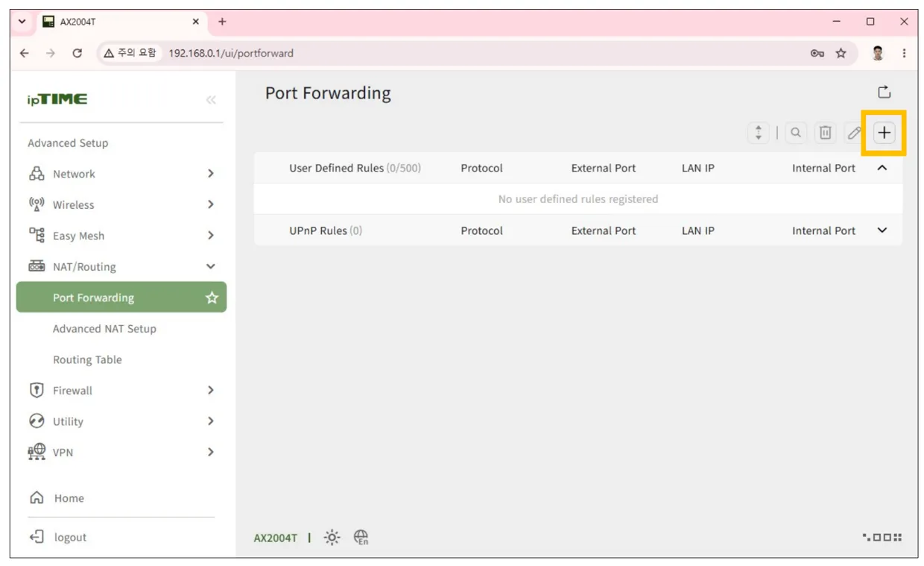Image resolution: width=924 pixels, height=566 pixels.
Task: Click the bookmark star in address bar
Action: tap(841, 54)
